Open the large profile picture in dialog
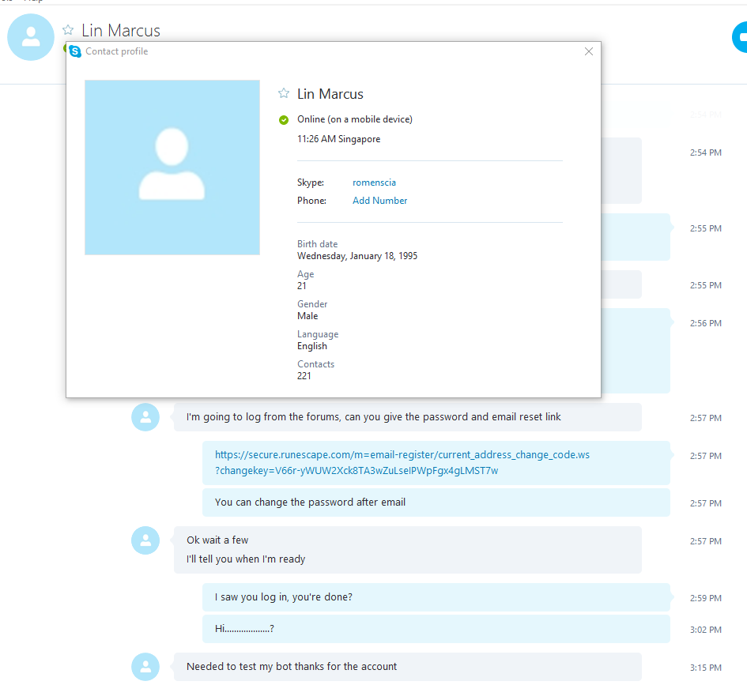The height and width of the screenshot is (700, 747). [x=172, y=167]
